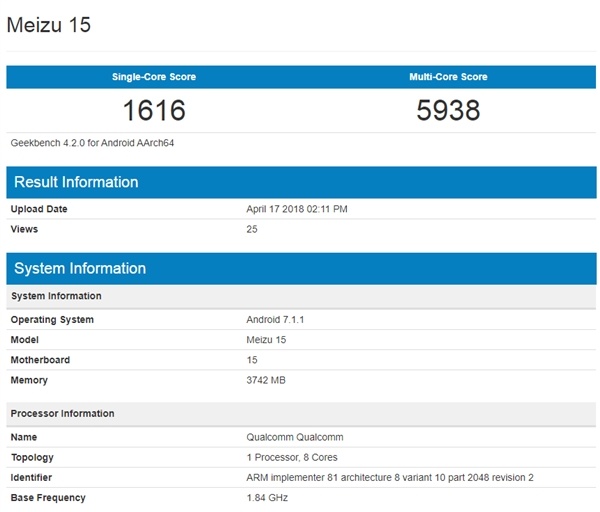The height and width of the screenshot is (512, 600).
Task: Click the Memory label
Action: (29, 380)
